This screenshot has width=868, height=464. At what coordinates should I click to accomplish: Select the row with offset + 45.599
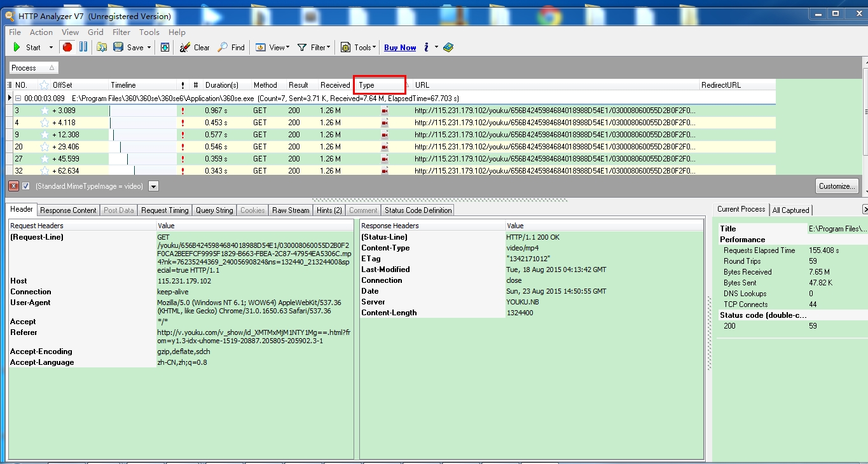click(391, 159)
